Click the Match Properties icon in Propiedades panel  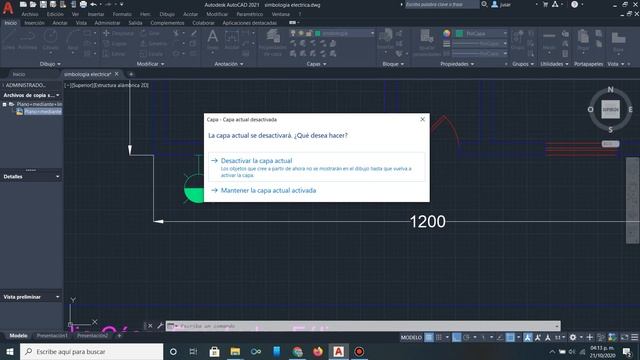point(427,37)
